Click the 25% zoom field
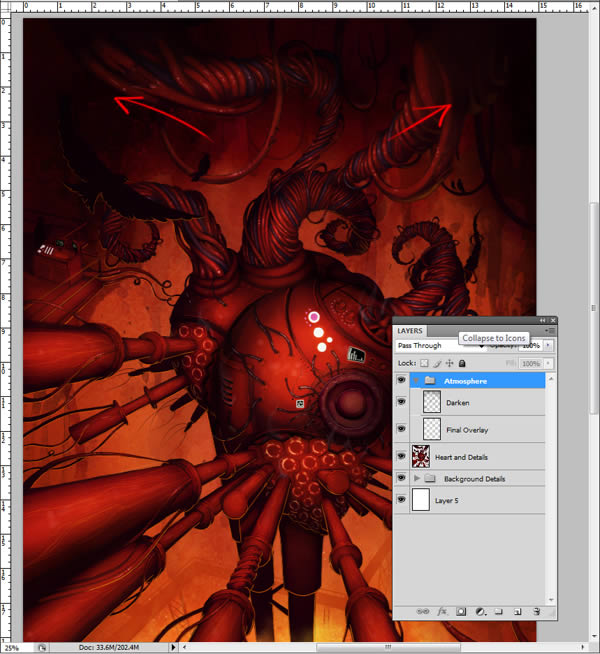 [15, 648]
